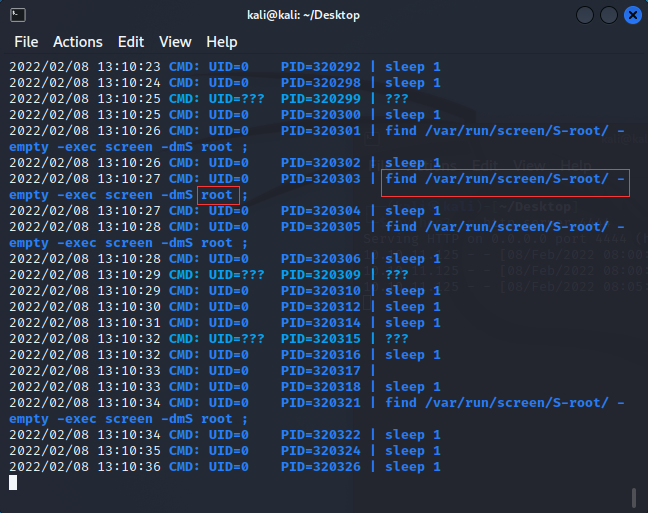Image resolution: width=648 pixels, height=513 pixels.
Task: Open the Actions menu
Action: (x=78, y=42)
